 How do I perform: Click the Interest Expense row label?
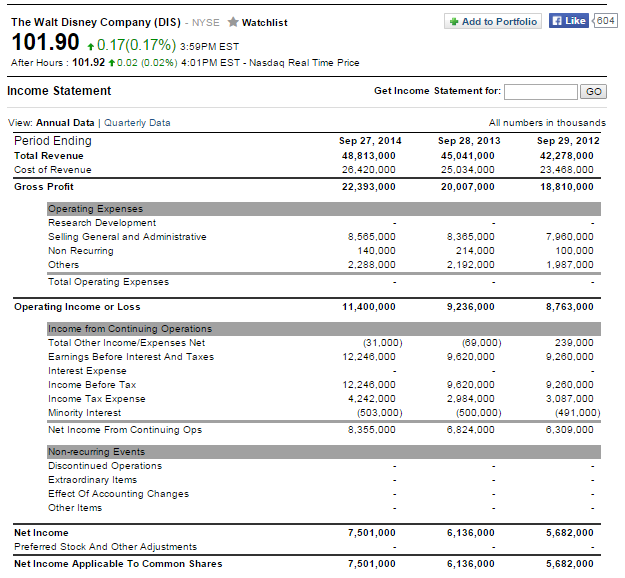[x=87, y=371]
